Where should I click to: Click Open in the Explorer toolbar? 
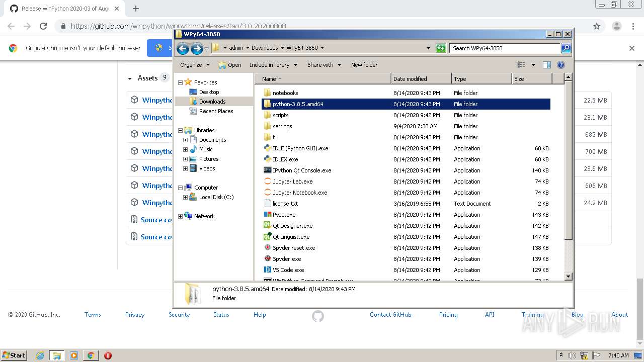[x=230, y=65]
